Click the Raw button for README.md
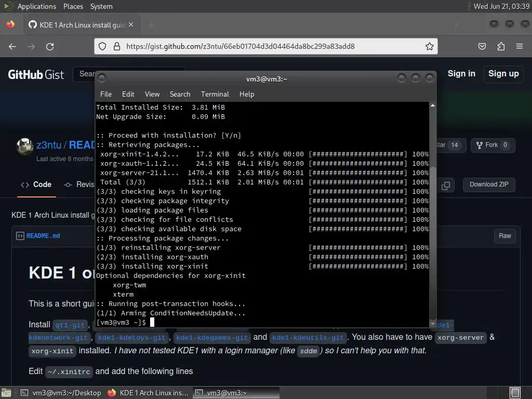 (x=505, y=236)
